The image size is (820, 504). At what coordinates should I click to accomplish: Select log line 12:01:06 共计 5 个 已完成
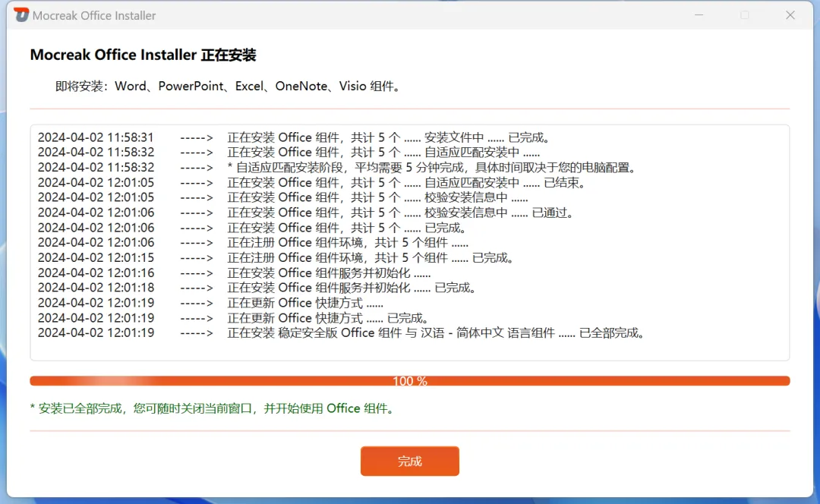[x=252, y=228]
